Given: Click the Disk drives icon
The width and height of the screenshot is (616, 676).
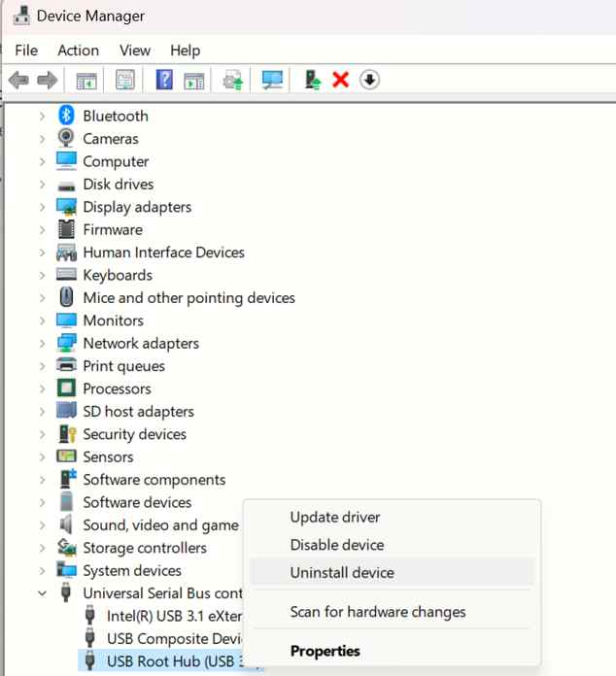Looking at the screenshot, I should 66,186.
